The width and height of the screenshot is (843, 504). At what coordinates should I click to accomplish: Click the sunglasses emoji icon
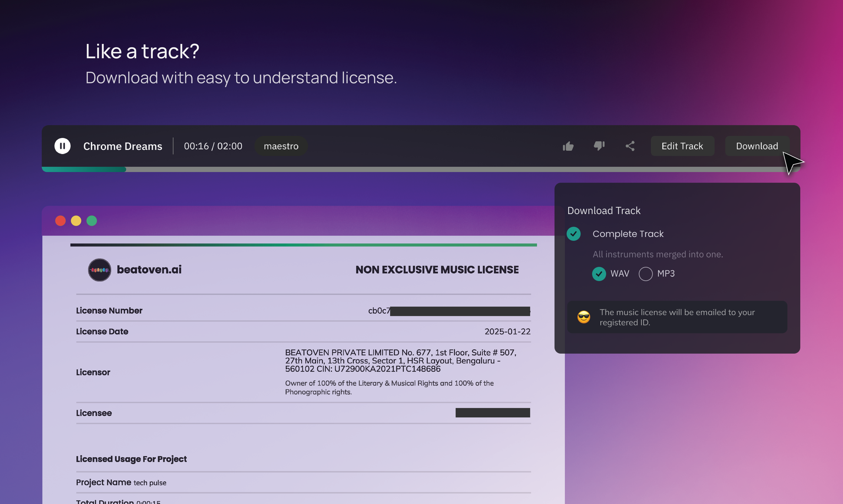[x=584, y=317]
